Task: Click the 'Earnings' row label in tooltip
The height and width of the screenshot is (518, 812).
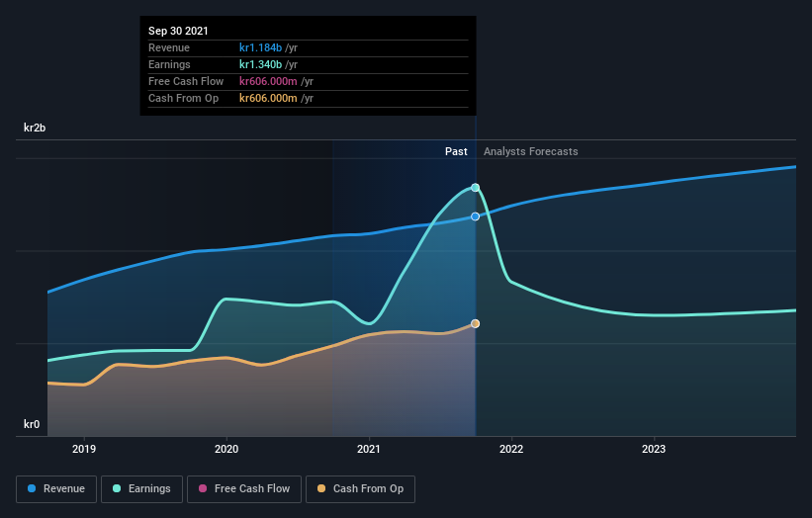Action: (x=169, y=64)
